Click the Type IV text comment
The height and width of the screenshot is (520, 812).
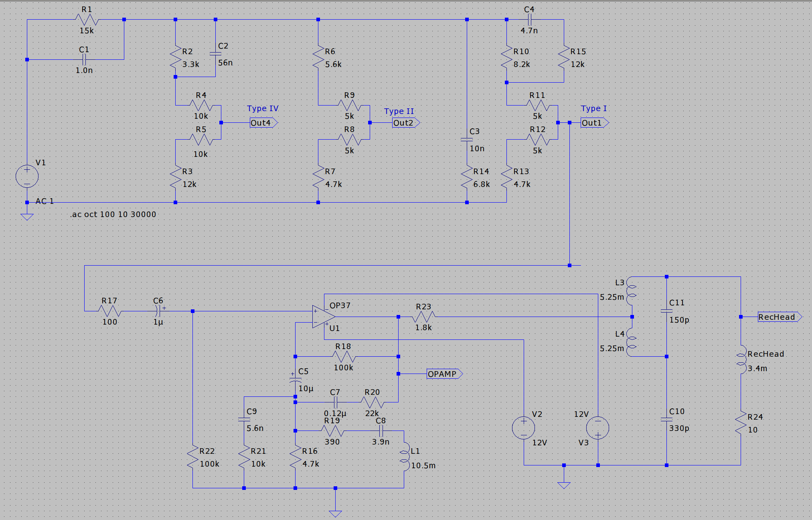click(262, 108)
